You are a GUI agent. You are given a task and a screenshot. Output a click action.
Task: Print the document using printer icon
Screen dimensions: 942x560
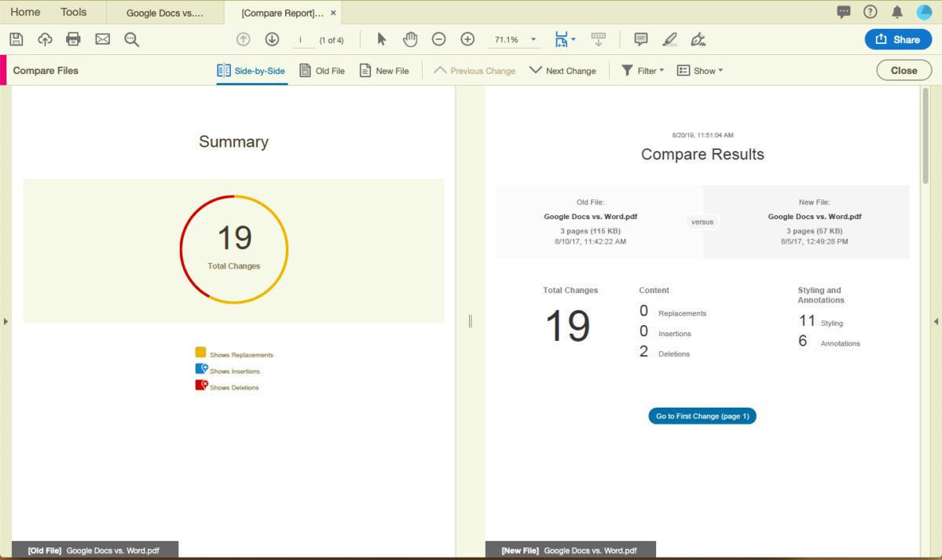tap(73, 39)
